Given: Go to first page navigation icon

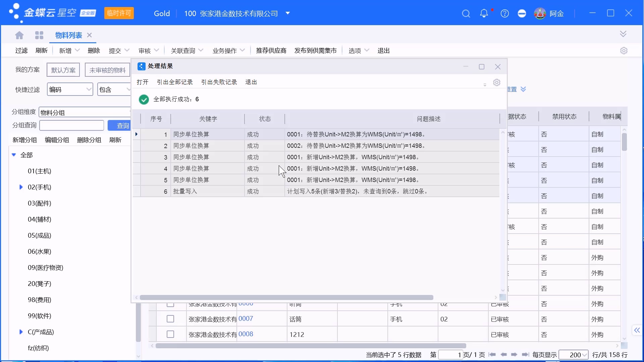Looking at the screenshot, I should click(492, 355).
